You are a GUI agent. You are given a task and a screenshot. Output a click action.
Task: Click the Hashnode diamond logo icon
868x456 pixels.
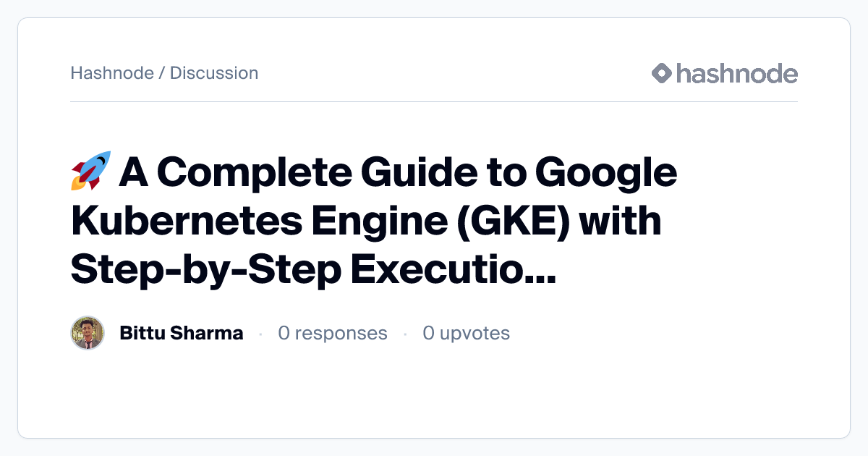pos(662,73)
